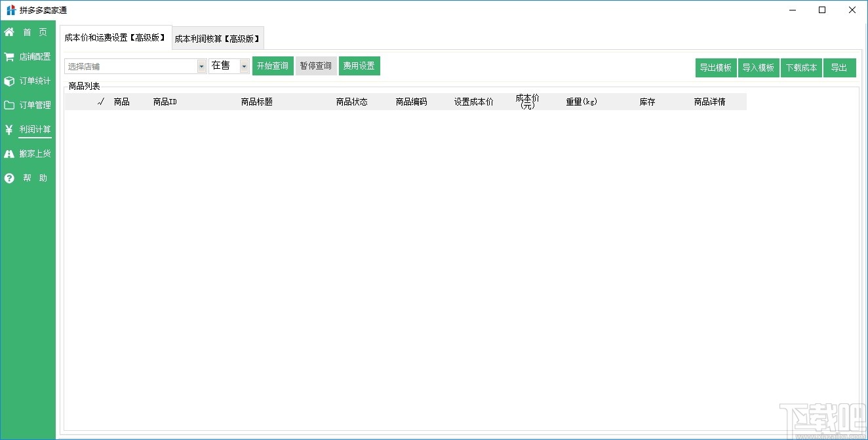
Task: Click the 导入模板 button
Action: [759, 68]
